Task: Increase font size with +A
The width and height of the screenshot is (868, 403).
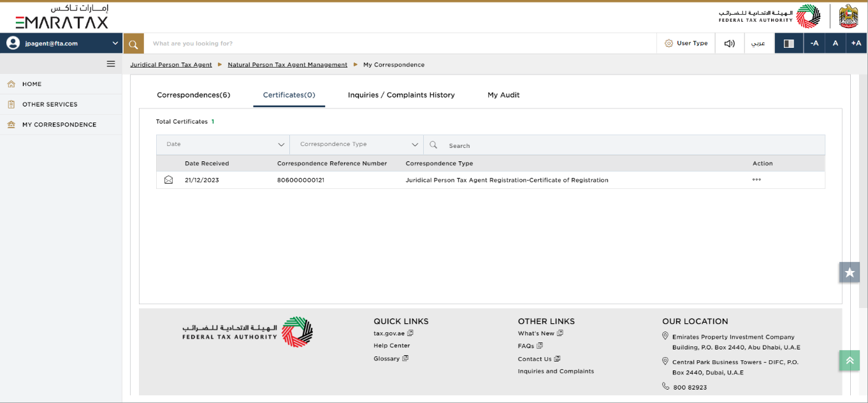Action: (x=856, y=43)
